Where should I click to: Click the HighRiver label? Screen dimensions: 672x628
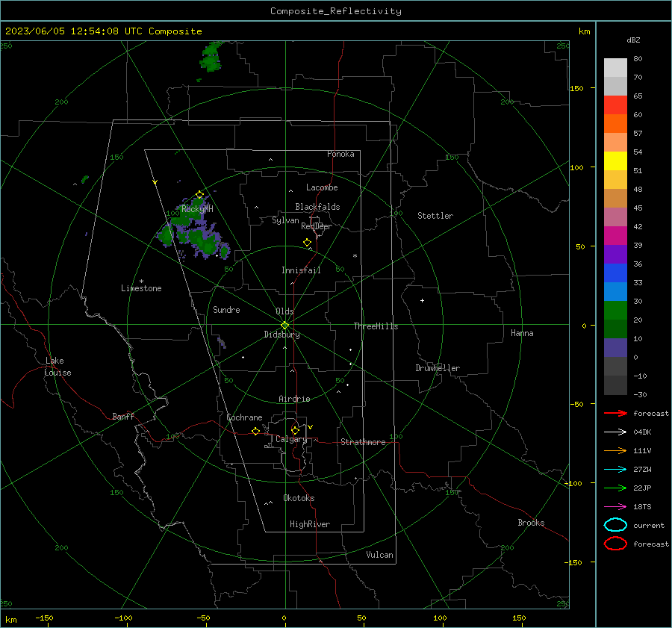(x=310, y=524)
